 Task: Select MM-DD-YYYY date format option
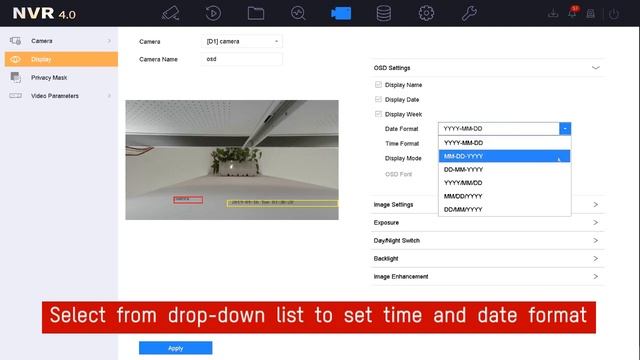point(504,156)
